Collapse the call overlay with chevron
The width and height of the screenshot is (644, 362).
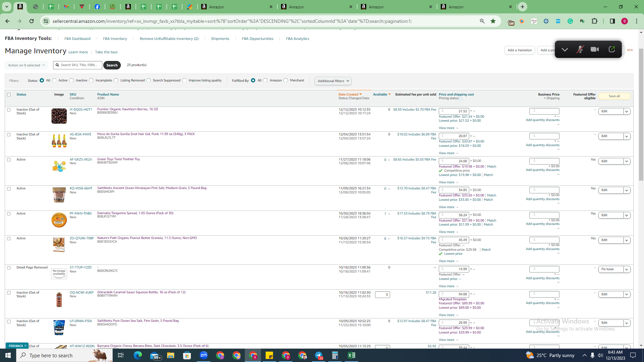click(565, 50)
